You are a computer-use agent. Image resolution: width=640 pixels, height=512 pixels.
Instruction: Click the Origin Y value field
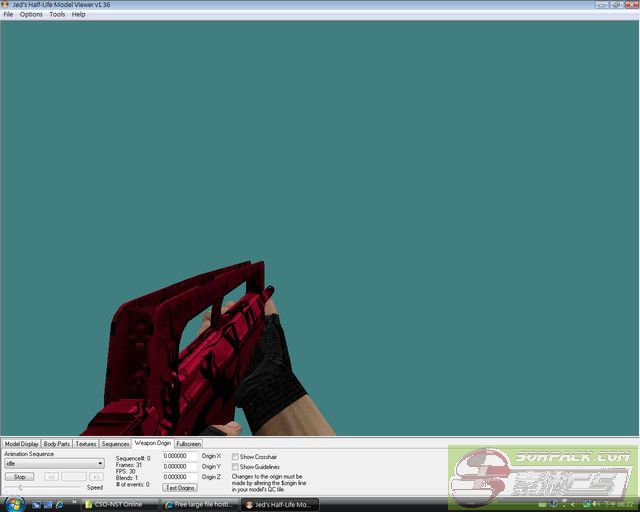(x=180, y=466)
